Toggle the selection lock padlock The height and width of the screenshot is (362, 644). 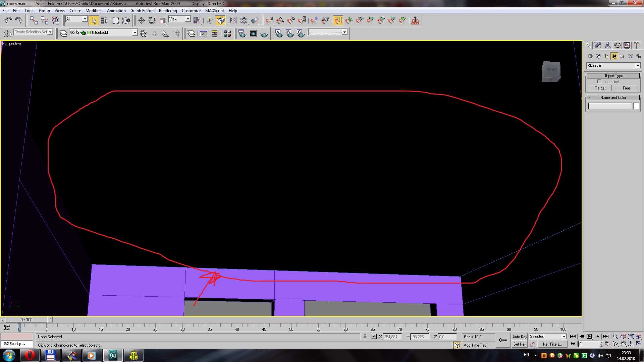tap(365, 337)
